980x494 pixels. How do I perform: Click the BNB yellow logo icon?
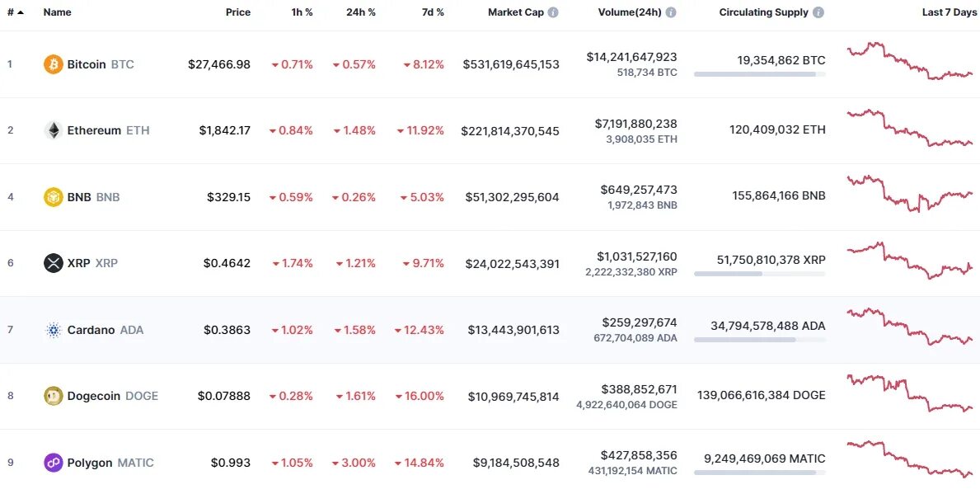[53, 197]
